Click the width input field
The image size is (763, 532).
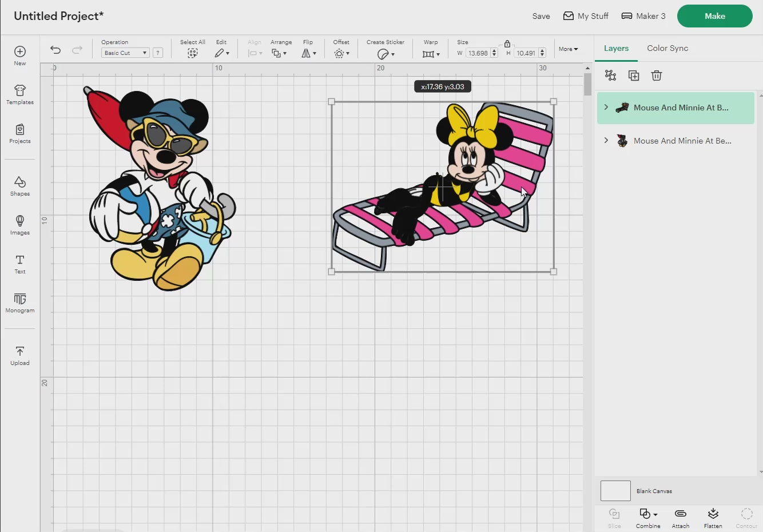(478, 53)
